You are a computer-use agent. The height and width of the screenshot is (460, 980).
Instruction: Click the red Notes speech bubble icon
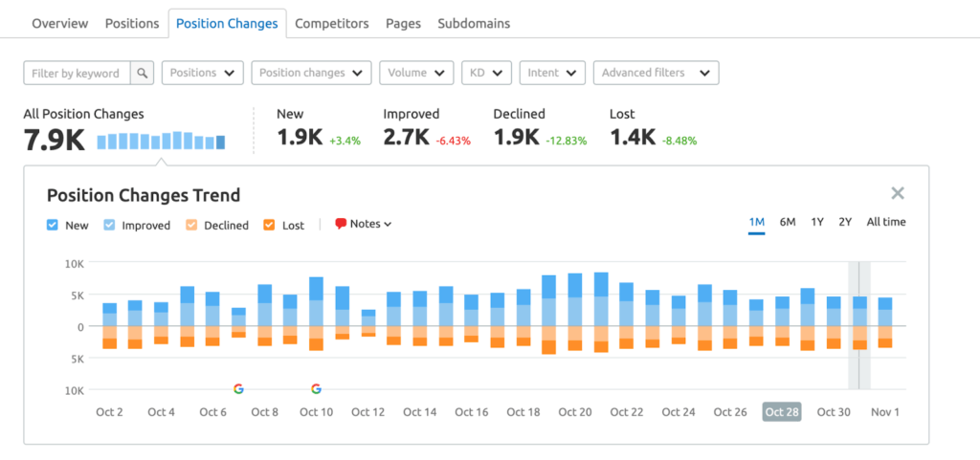click(341, 224)
